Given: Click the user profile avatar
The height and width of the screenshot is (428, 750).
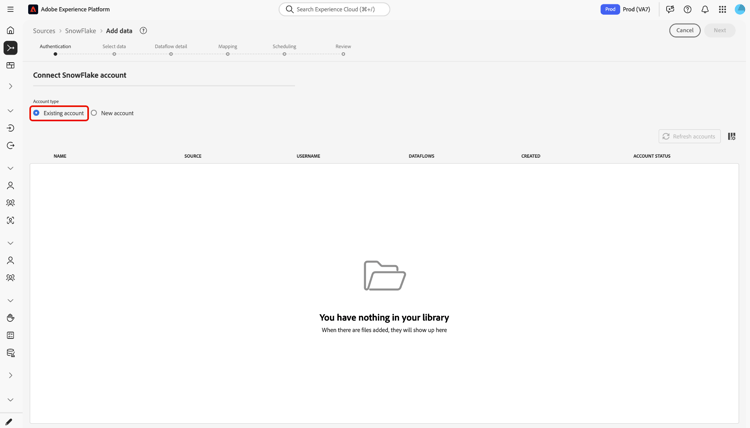Looking at the screenshot, I should [x=739, y=9].
